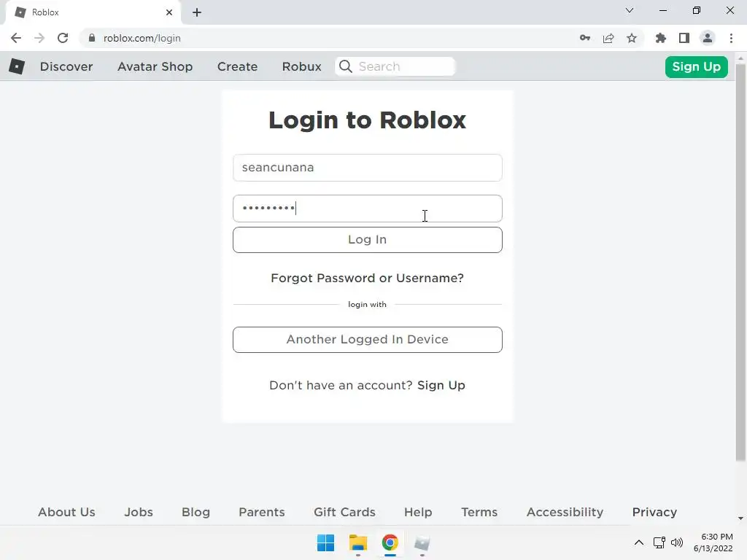Click Another Logged In Device button
Image resolution: width=747 pixels, height=560 pixels.
[368, 340]
